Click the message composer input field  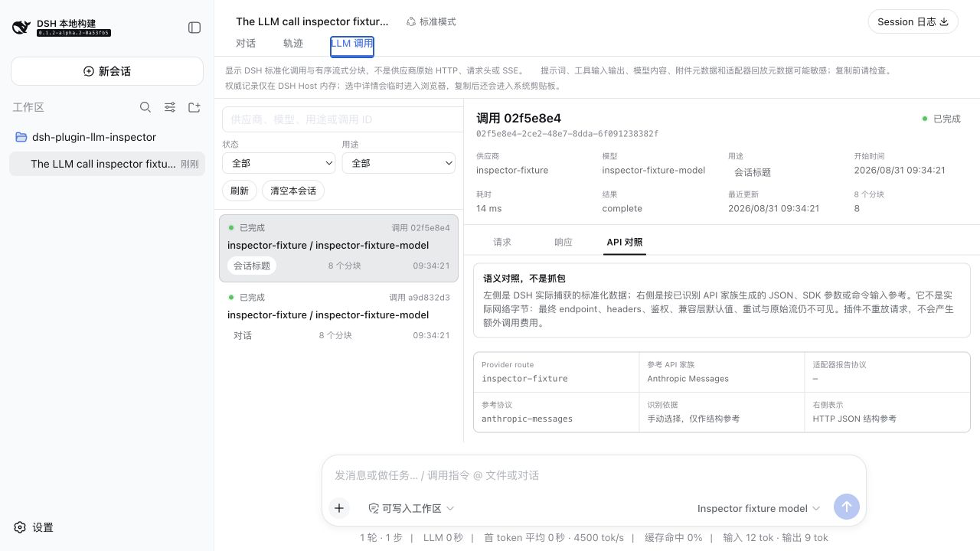pos(594,475)
